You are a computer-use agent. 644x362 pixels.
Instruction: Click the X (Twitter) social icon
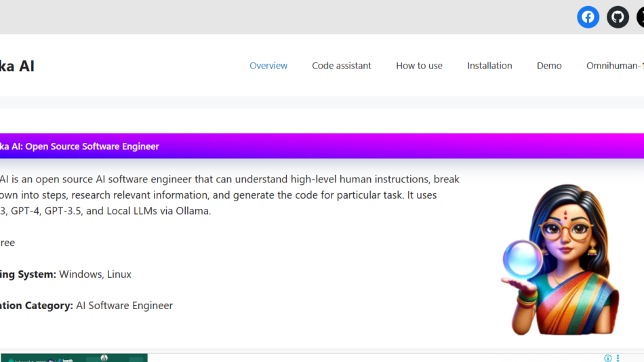click(x=640, y=17)
